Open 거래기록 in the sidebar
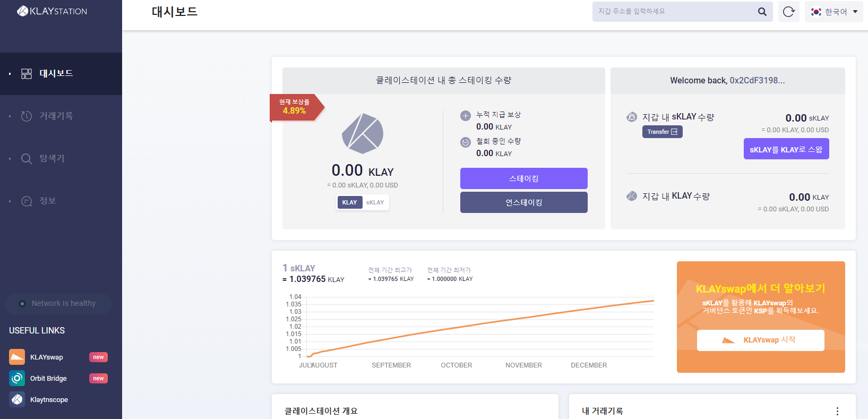The image size is (868, 419). (x=61, y=116)
